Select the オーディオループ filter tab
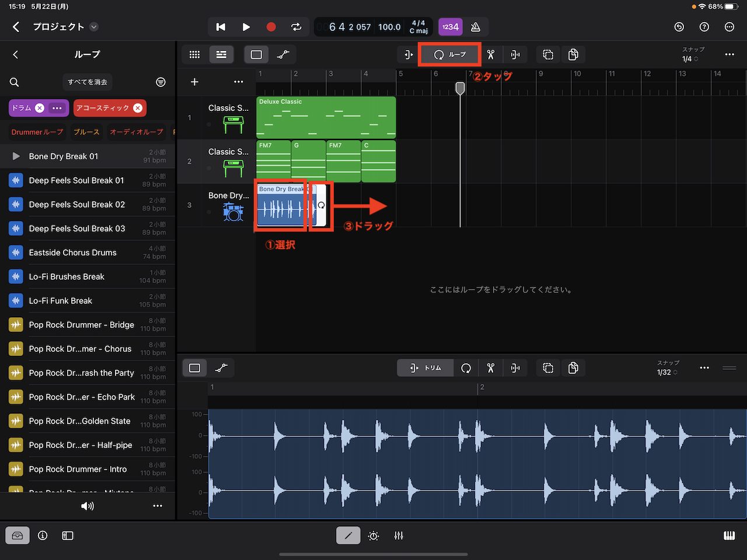Image resolution: width=747 pixels, height=560 pixels. tap(137, 132)
